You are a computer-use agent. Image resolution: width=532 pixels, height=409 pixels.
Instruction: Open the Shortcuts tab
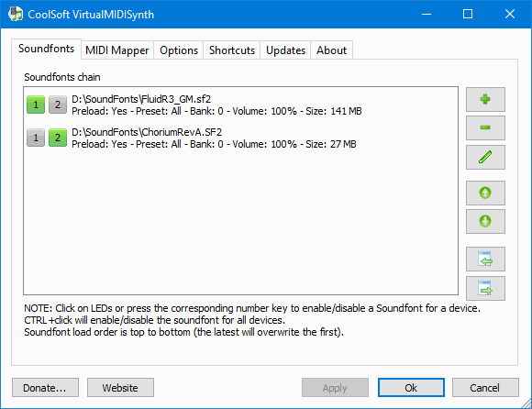click(232, 50)
